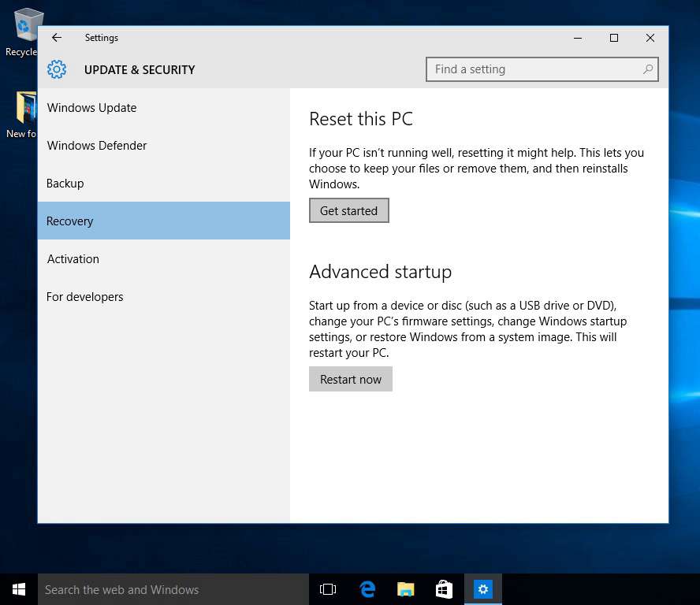Click the search magnifier in Find a setting
The image size is (700, 605).
pos(647,69)
